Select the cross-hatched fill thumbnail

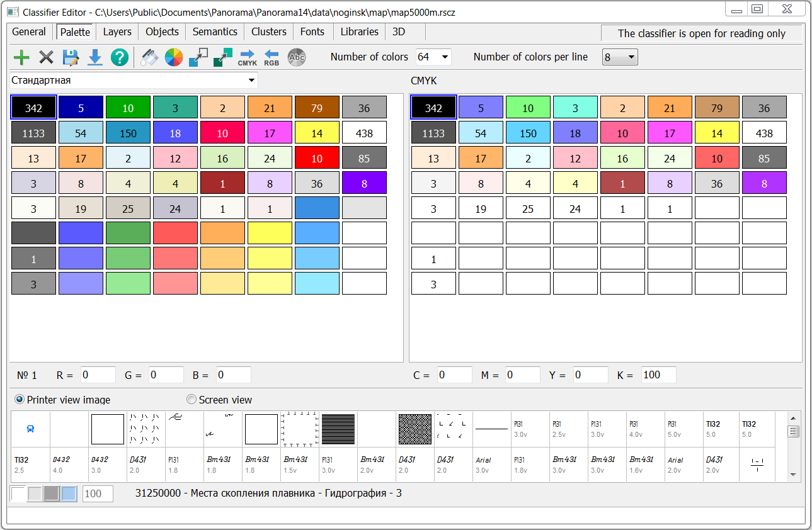(x=415, y=429)
